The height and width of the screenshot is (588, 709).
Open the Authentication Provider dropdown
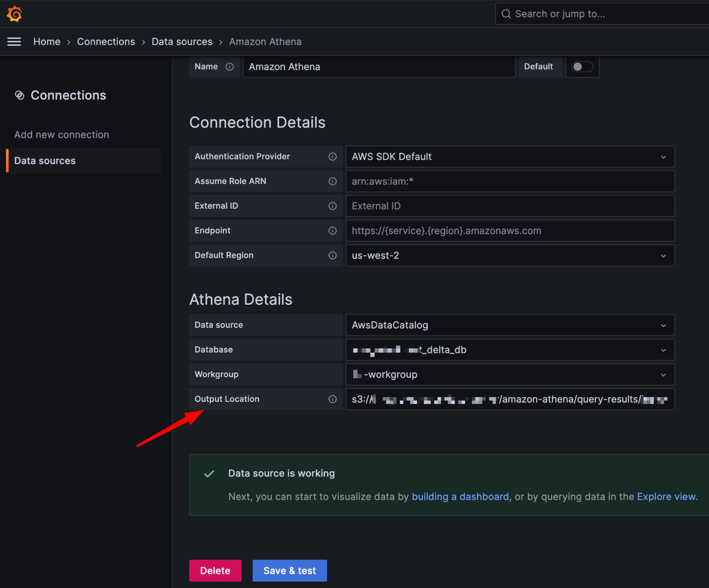pyautogui.click(x=663, y=157)
